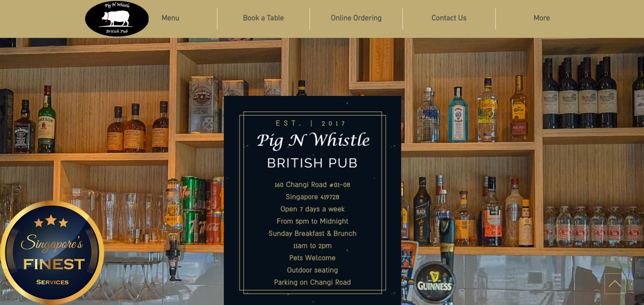Click the three gold stars on badge
Image resolution: width=644 pixels, height=305 pixels.
(x=51, y=221)
